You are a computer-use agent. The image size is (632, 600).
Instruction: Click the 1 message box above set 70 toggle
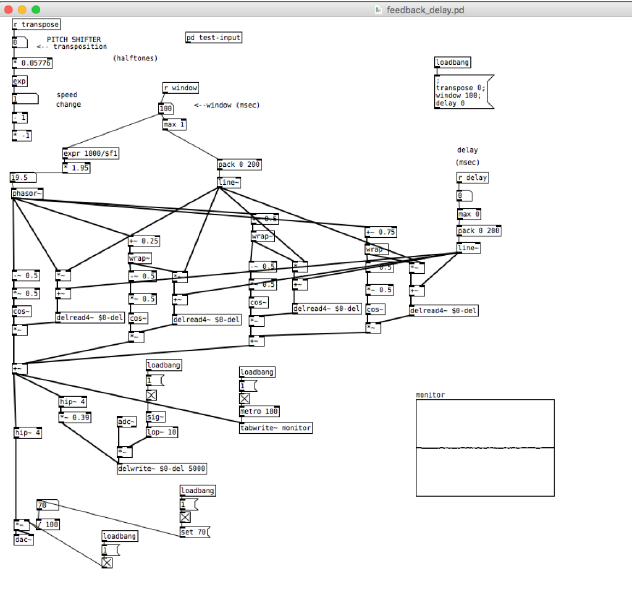click(x=189, y=504)
